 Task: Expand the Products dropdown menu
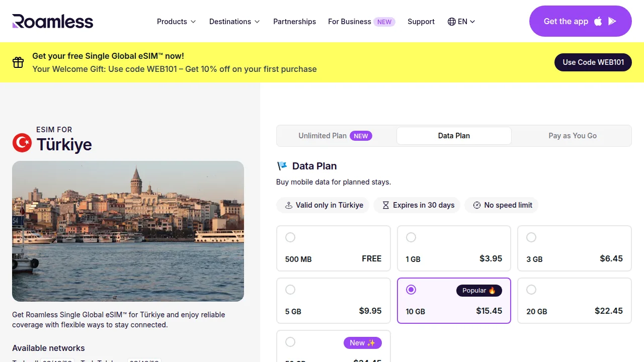pos(177,22)
